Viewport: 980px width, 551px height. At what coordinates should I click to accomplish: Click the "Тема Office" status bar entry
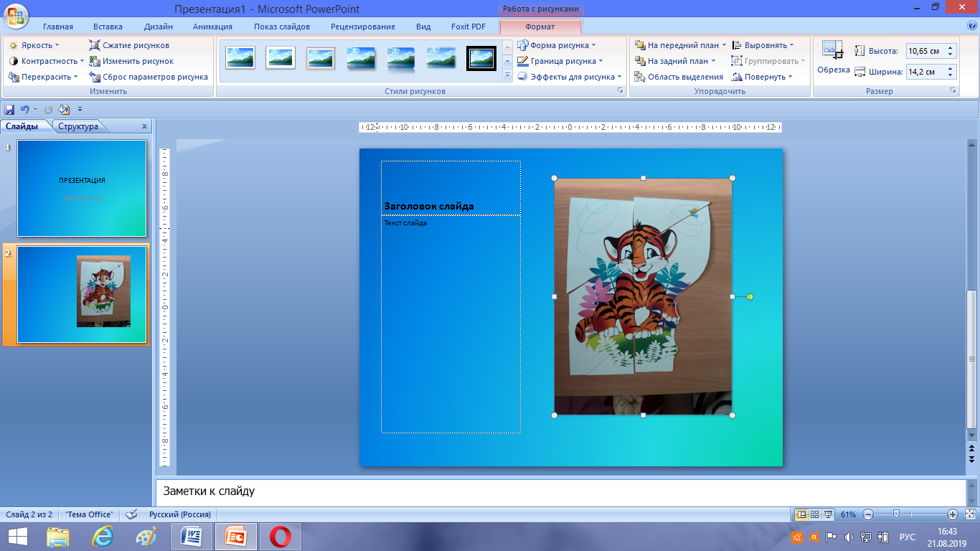click(x=89, y=514)
